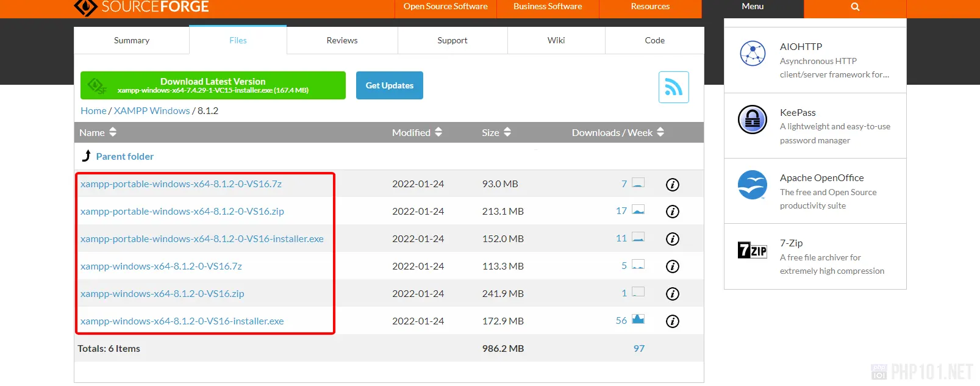Screen dimensions: 980x386
Task: Open the KeePass padlock icon
Action: pos(753,119)
